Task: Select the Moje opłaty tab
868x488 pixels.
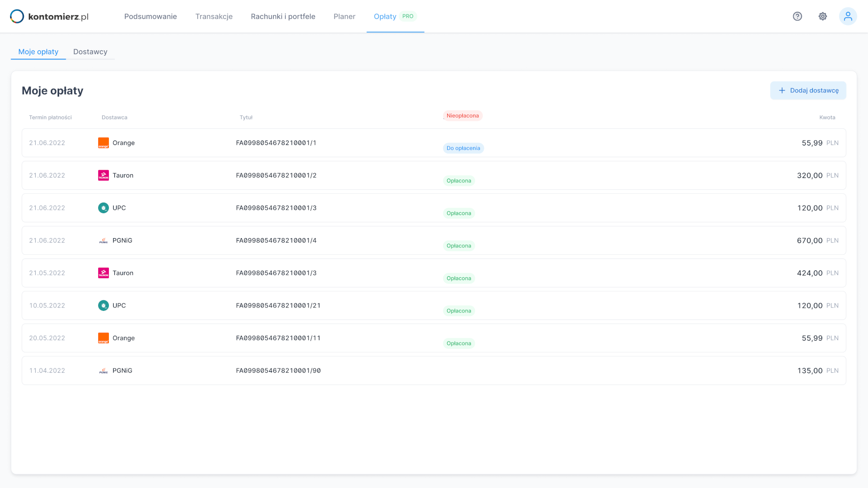Action: [38, 52]
